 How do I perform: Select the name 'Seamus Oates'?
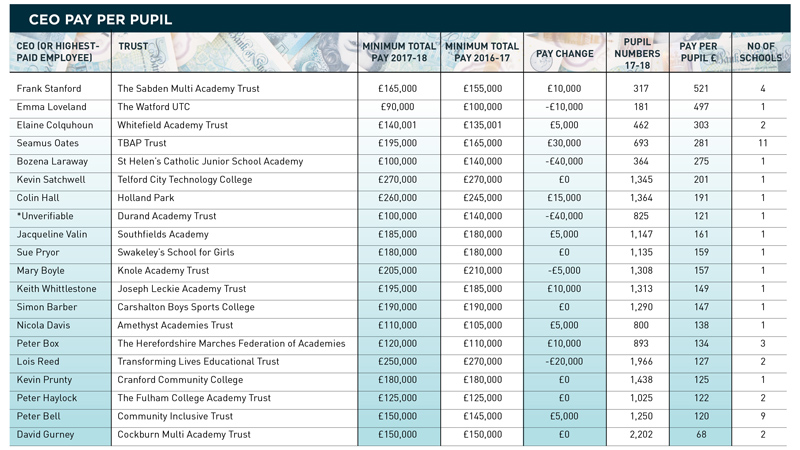pyautogui.click(x=47, y=143)
